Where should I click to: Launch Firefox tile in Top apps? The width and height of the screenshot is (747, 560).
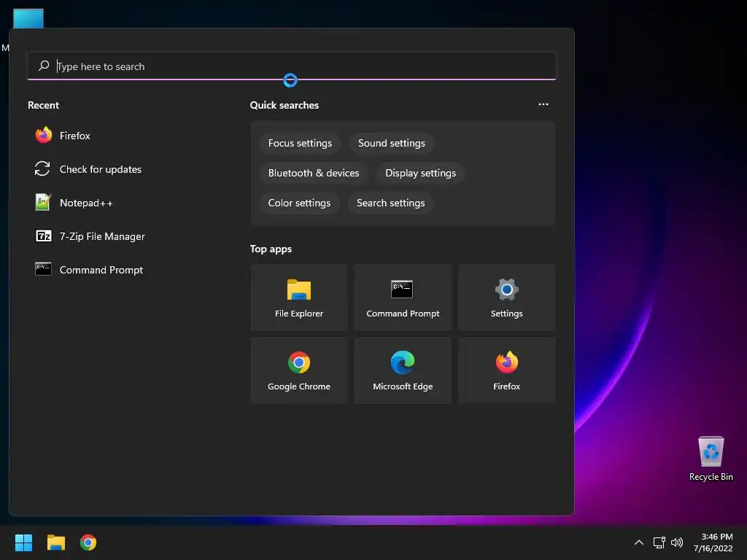point(507,370)
